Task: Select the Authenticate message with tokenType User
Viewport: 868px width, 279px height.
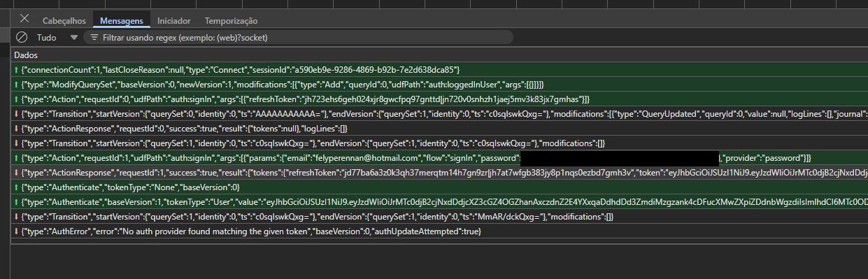Action: click(x=439, y=202)
